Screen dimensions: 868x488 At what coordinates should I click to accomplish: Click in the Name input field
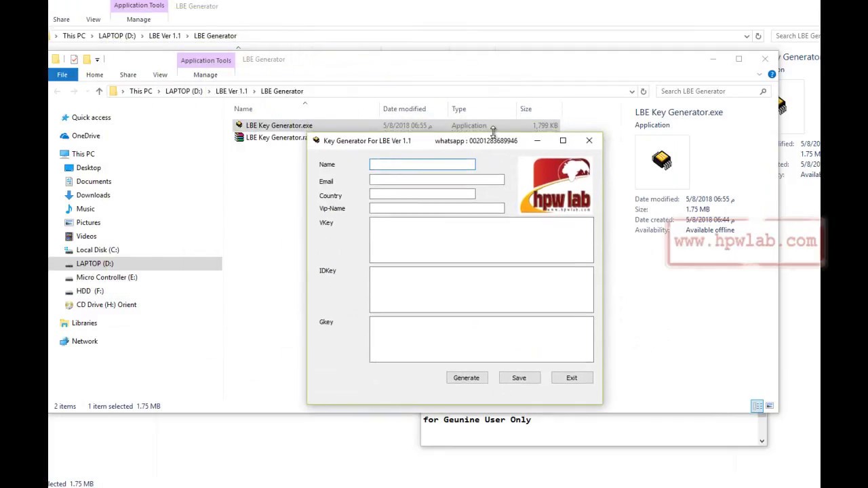(x=422, y=164)
